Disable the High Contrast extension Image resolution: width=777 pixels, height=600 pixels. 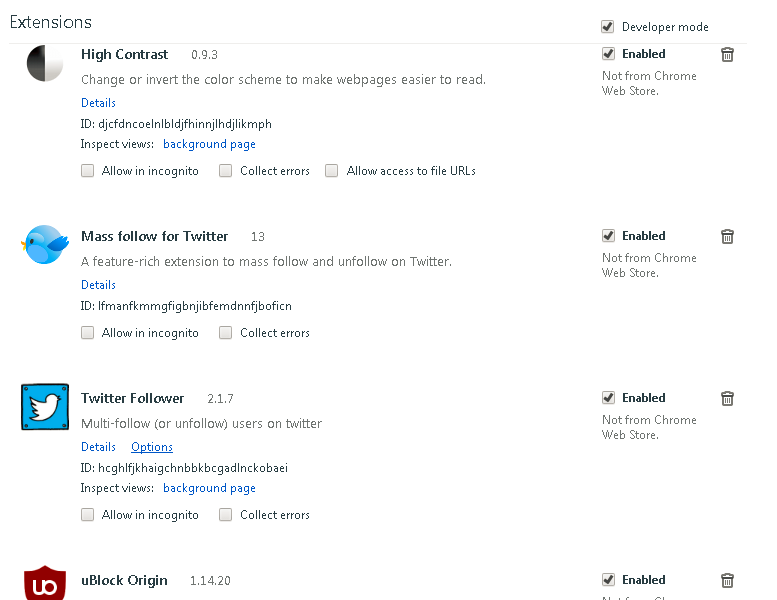(x=608, y=54)
